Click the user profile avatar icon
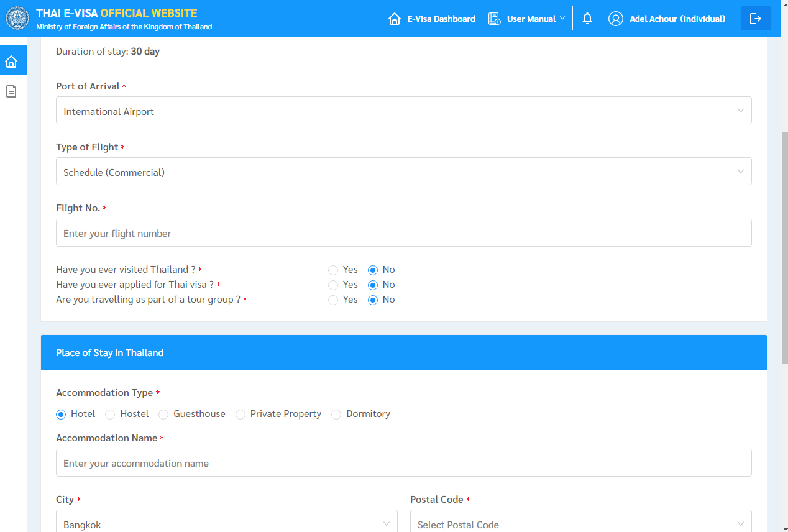788x532 pixels. 615,19
